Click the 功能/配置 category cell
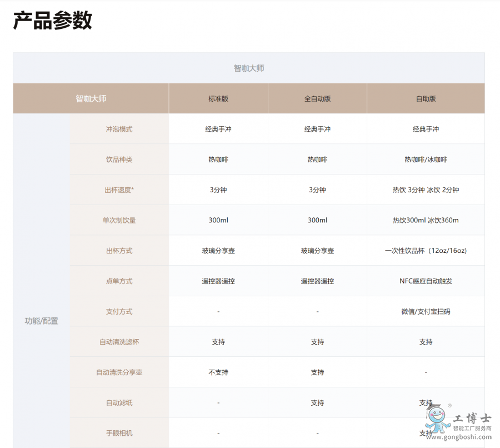 coord(42,321)
